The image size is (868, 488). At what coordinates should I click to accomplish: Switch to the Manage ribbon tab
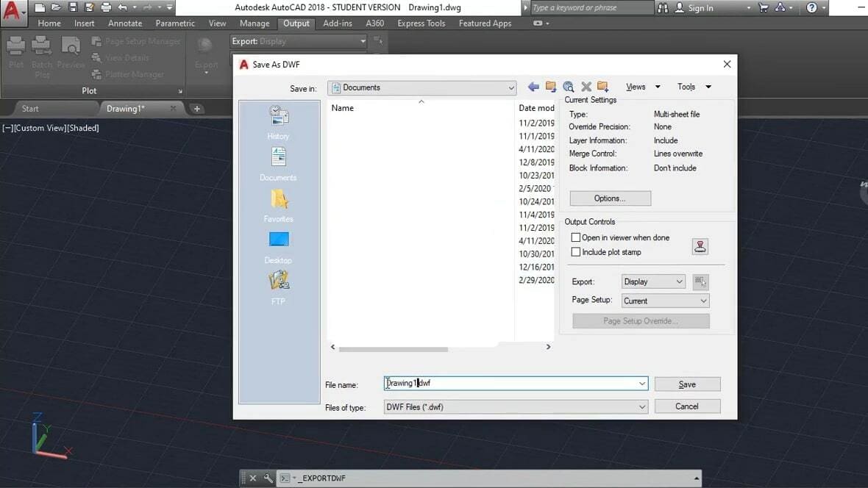pyautogui.click(x=255, y=24)
